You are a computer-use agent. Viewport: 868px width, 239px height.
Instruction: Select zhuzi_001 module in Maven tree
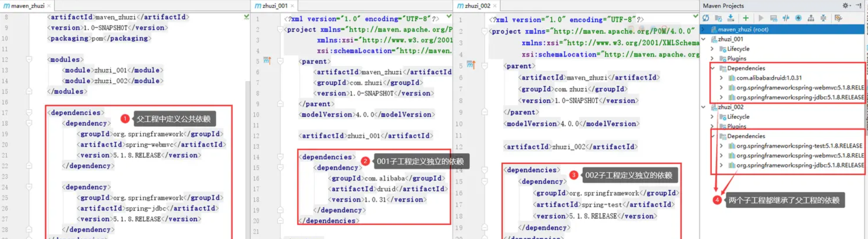730,39
